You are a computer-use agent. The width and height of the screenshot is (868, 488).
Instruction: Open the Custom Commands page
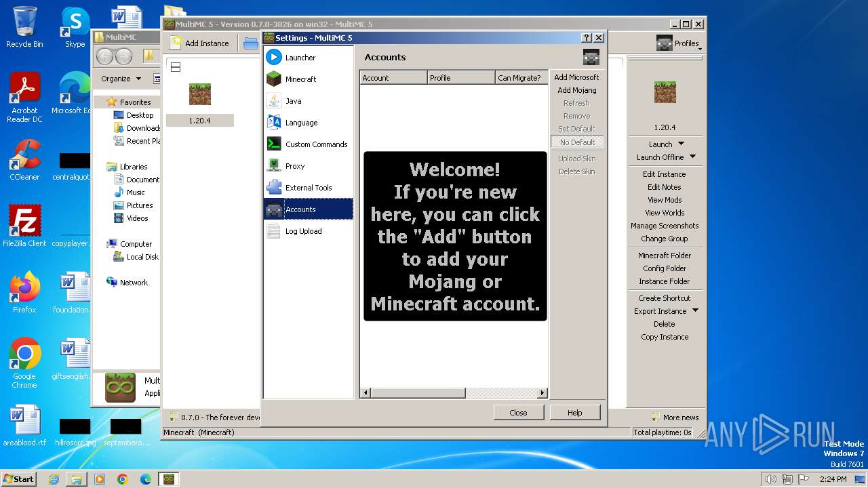309,144
